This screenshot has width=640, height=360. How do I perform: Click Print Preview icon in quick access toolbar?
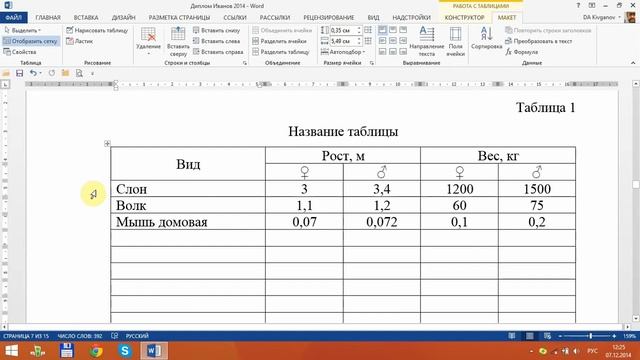79,73
